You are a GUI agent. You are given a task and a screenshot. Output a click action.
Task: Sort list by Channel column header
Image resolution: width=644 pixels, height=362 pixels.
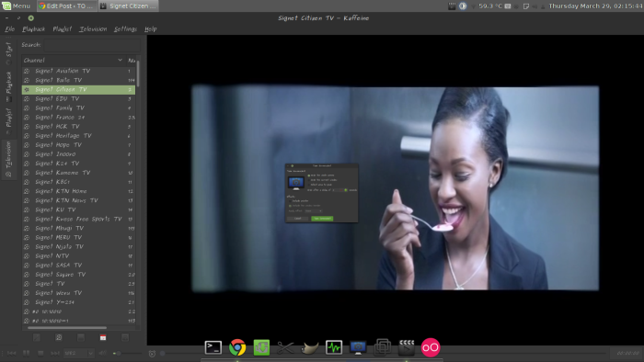[x=73, y=61]
